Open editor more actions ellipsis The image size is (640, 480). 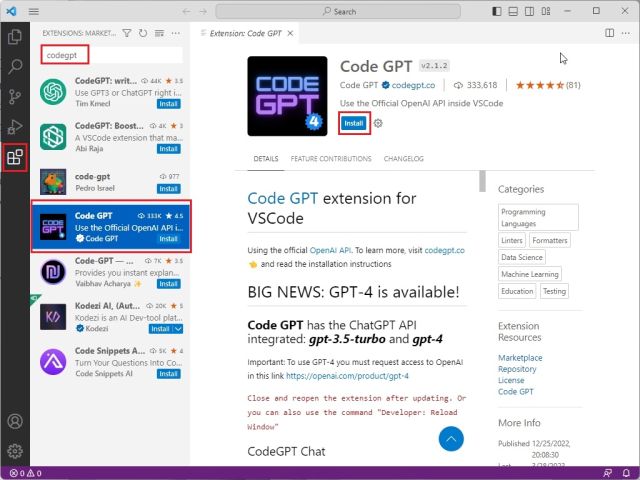click(x=626, y=33)
